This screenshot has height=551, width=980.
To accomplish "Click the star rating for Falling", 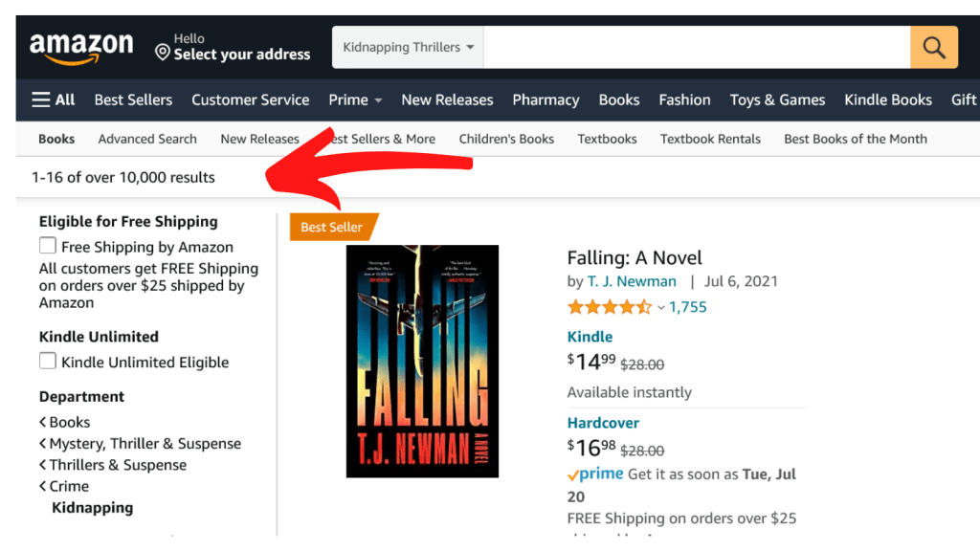I will click(x=609, y=307).
